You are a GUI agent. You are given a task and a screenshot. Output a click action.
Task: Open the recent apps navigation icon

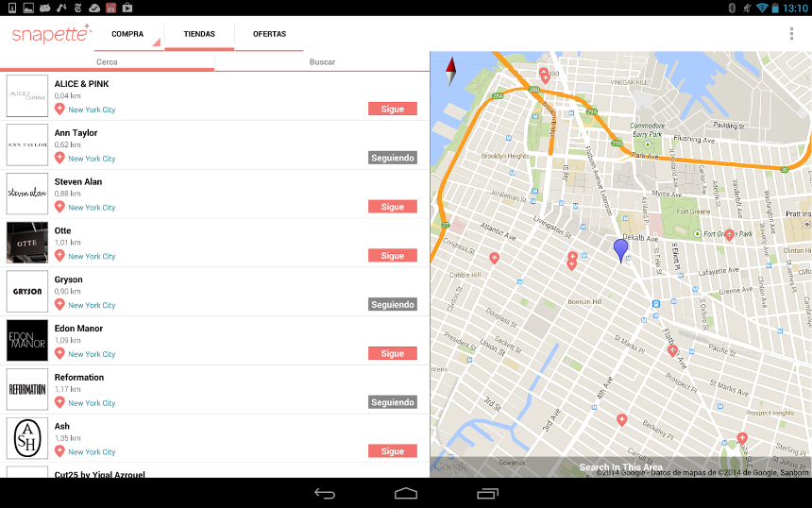tap(487, 493)
